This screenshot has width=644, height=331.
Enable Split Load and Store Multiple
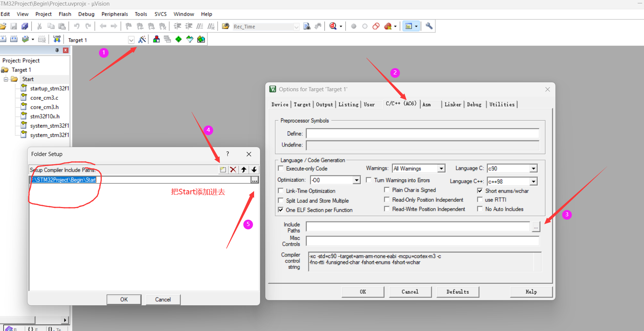[281, 200]
